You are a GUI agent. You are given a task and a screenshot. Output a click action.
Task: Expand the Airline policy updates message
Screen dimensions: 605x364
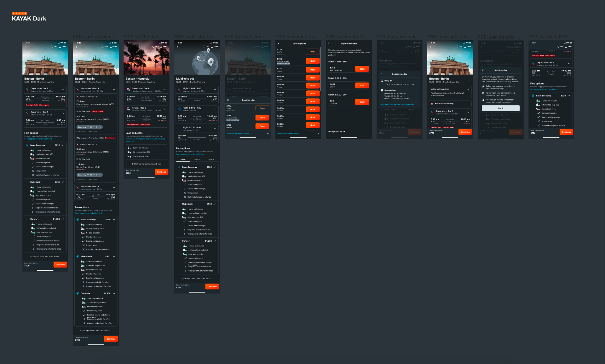click(468, 89)
